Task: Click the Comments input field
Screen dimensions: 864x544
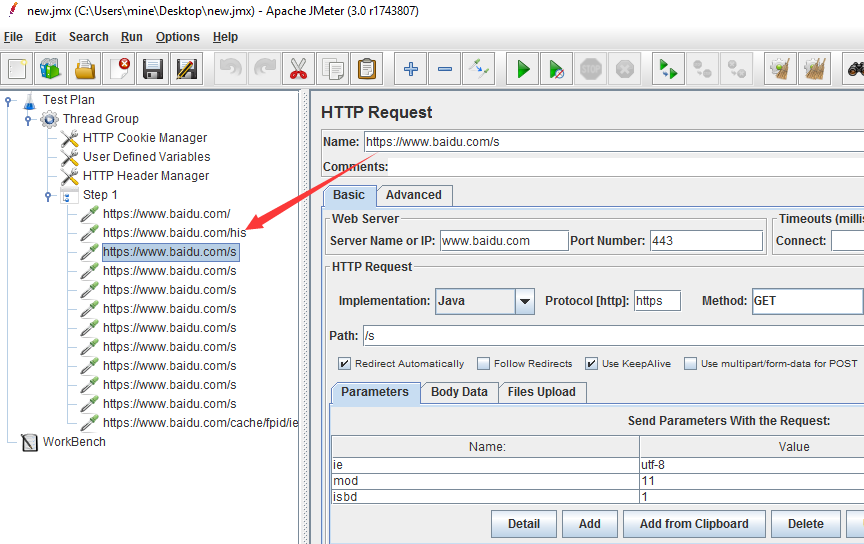Action: (626, 167)
